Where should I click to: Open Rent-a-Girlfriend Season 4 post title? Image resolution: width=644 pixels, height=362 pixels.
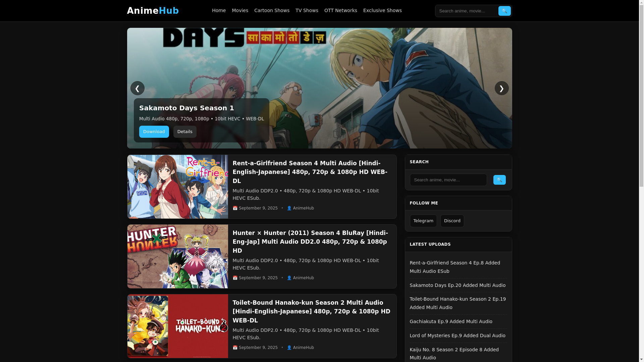(310, 172)
